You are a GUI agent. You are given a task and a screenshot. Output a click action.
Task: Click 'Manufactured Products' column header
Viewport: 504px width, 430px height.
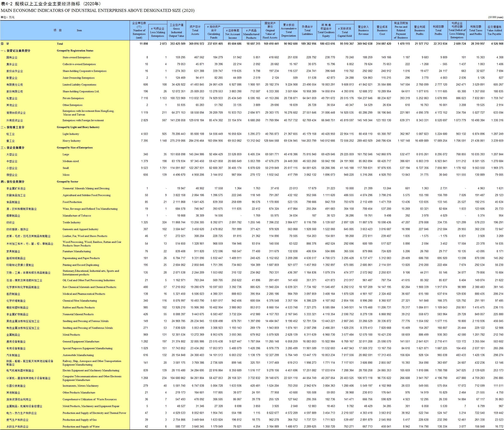click(251, 34)
